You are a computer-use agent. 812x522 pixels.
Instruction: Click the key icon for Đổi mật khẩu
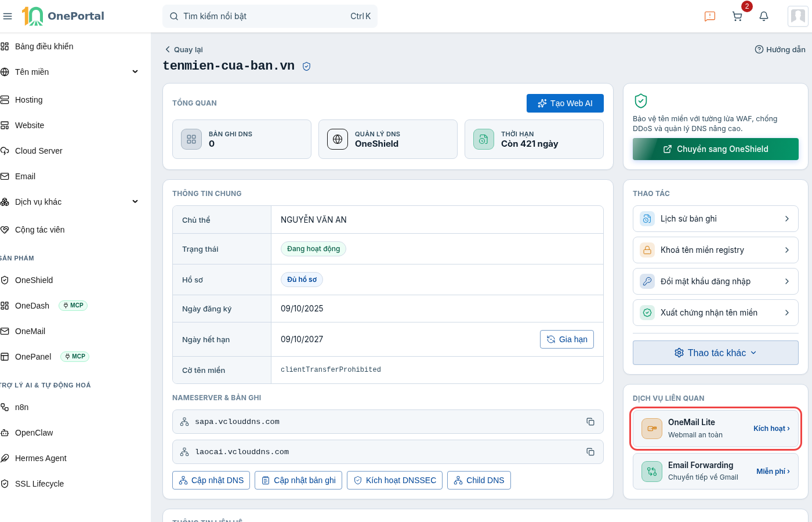point(647,281)
